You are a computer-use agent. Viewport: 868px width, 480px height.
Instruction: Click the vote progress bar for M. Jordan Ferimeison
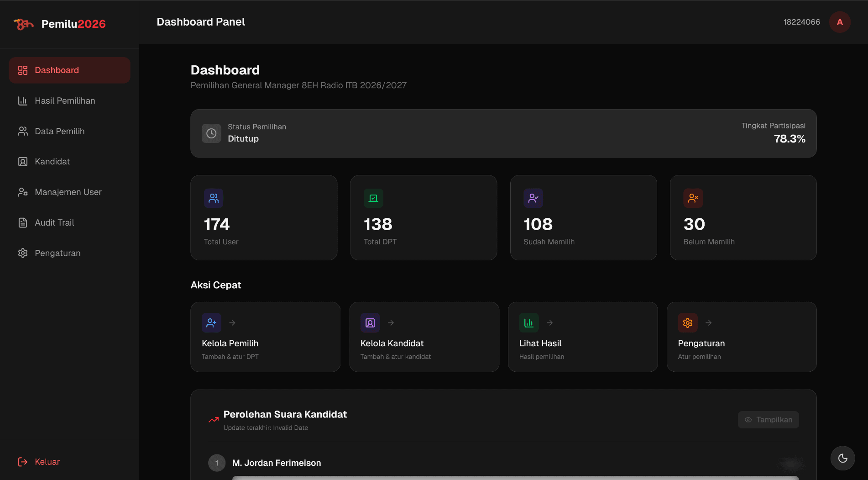click(x=515, y=478)
